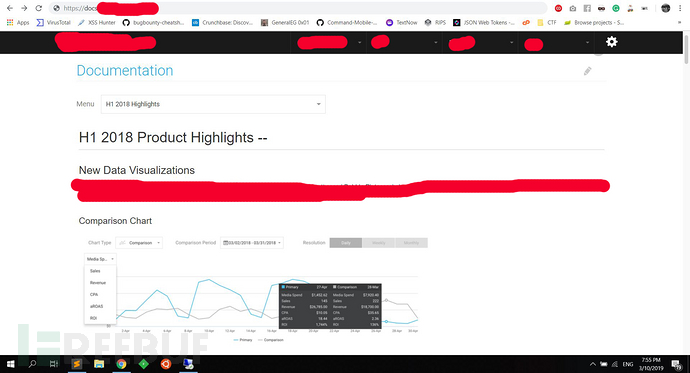Screen dimensions: 690x373
Task: Expand the H1 2018 Highlights menu dropdown
Action: coord(213,104)
